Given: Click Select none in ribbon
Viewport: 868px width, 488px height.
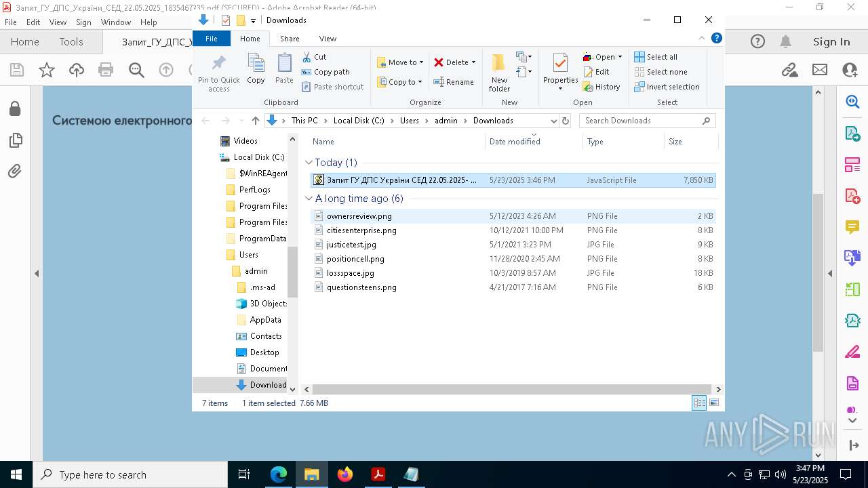Looking at the screenshot, I should point(660,72).
